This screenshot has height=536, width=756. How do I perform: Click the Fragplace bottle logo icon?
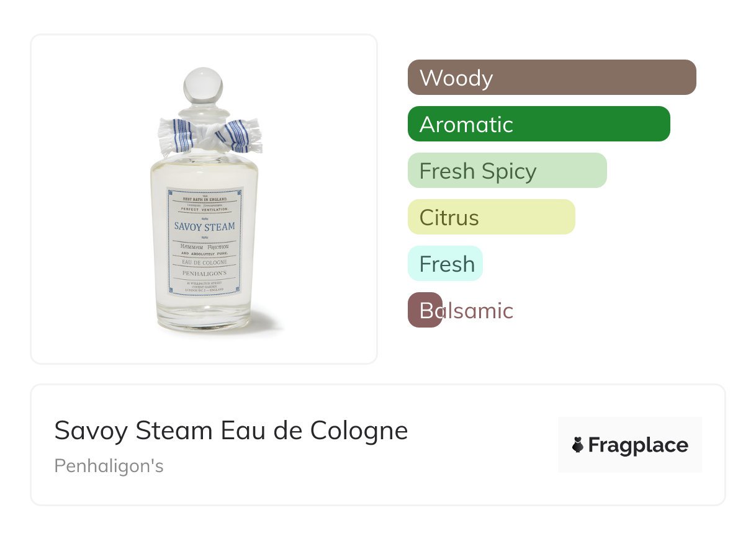point(578,445)
